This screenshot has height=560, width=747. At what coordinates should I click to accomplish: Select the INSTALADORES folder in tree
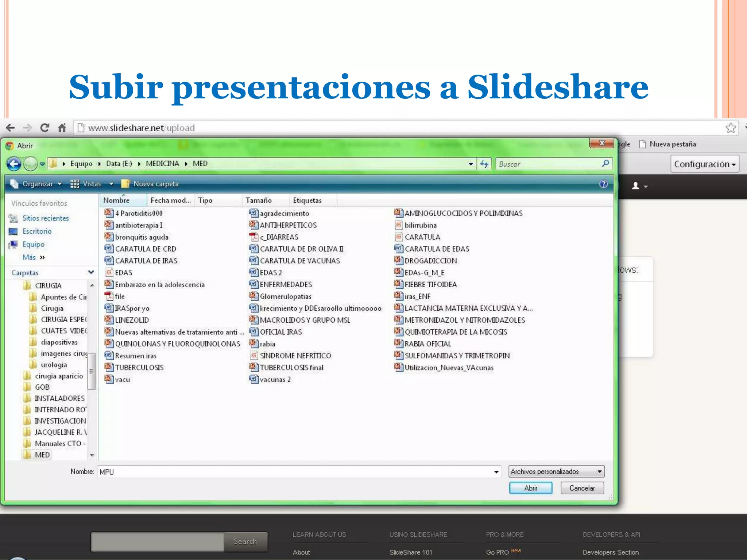coord(59,398)
